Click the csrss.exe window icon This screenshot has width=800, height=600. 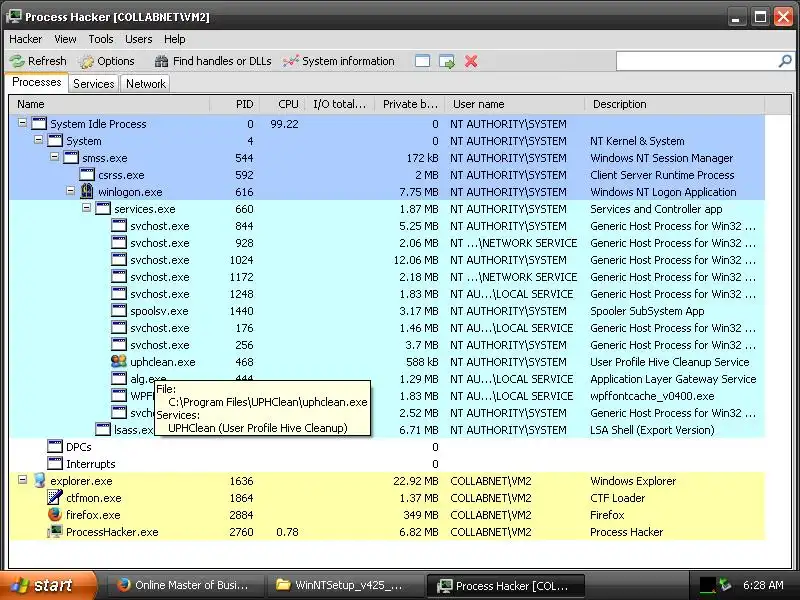click(x=87, y=174)
